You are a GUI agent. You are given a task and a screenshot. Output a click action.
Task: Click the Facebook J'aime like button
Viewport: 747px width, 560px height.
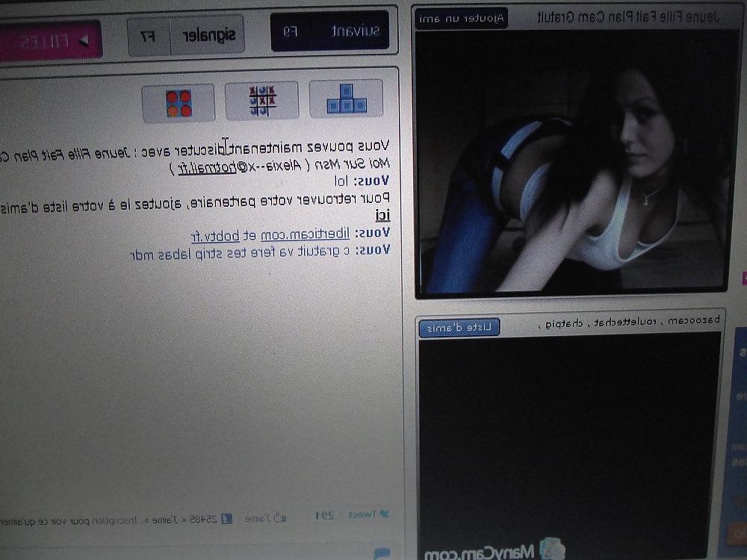click(x=265, y=517)
